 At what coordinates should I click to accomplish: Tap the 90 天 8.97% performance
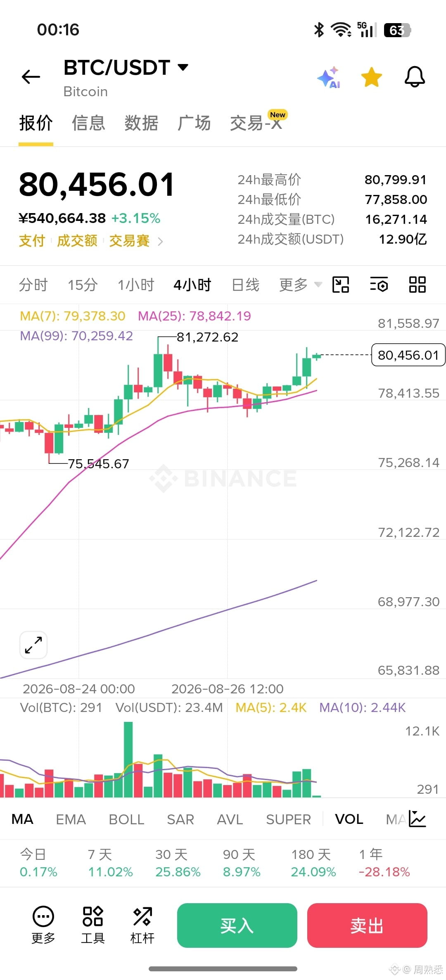242,863
